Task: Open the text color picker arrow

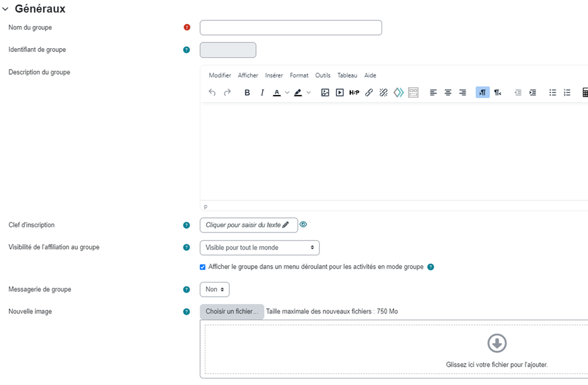Action: coord(287,92)
